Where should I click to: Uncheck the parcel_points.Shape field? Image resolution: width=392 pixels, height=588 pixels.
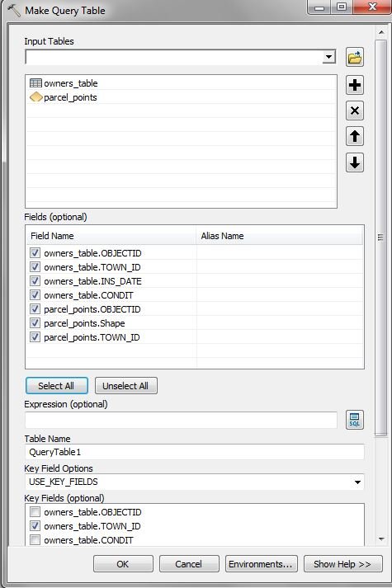pyautogui.click(x=35, y=323)
